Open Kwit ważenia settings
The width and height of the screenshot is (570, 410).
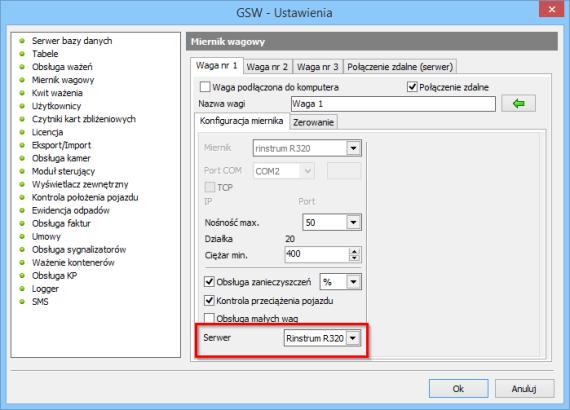(x=57, y=93)
